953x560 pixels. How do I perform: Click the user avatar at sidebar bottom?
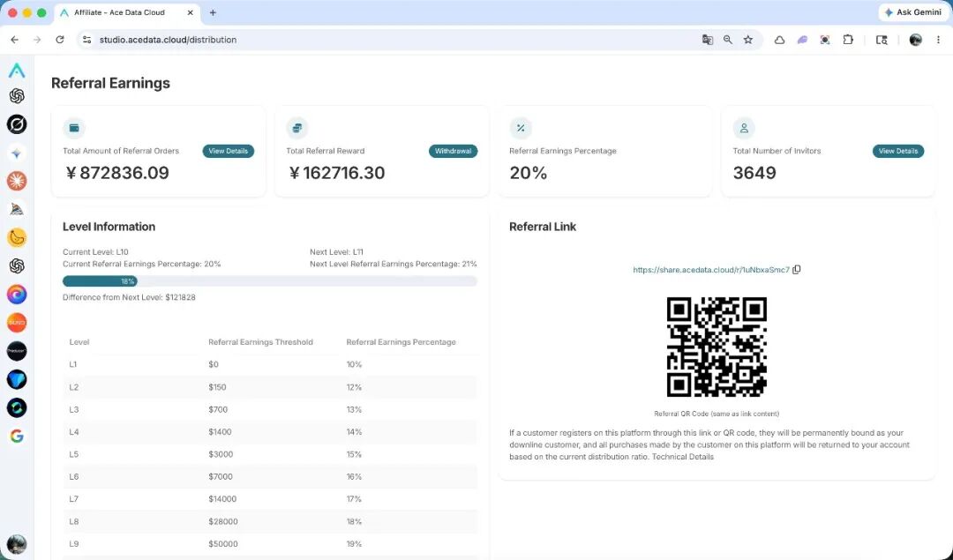[x=17, y=544]
